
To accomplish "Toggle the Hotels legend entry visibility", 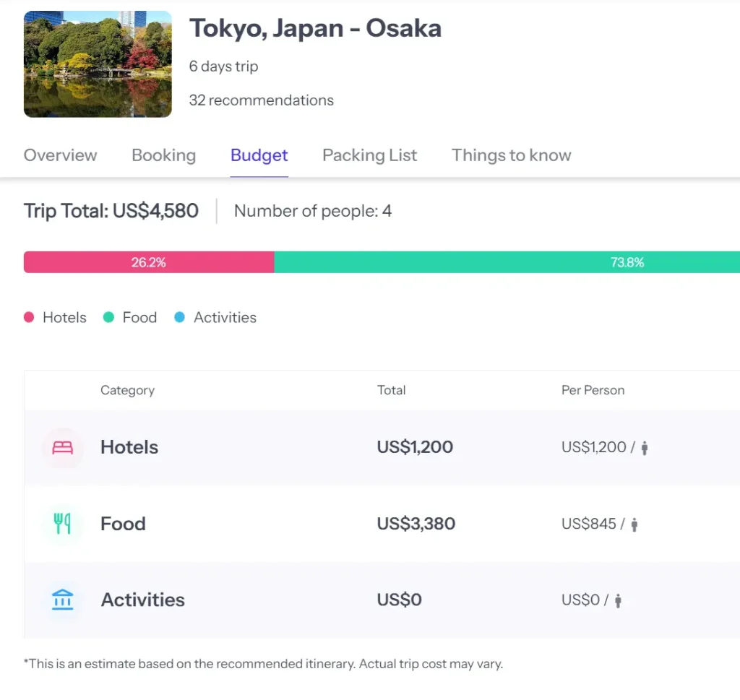I will click(55, 317).
